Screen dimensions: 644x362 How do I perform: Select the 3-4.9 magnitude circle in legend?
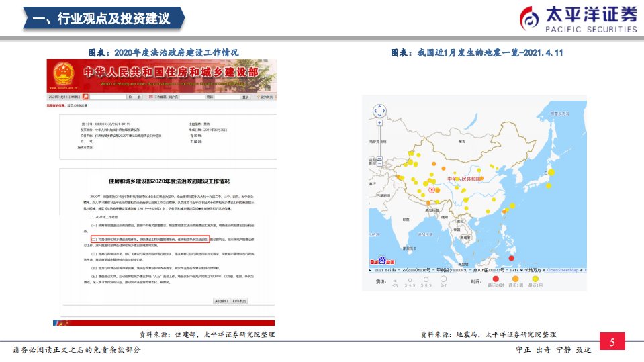click(x=410, y=280)
